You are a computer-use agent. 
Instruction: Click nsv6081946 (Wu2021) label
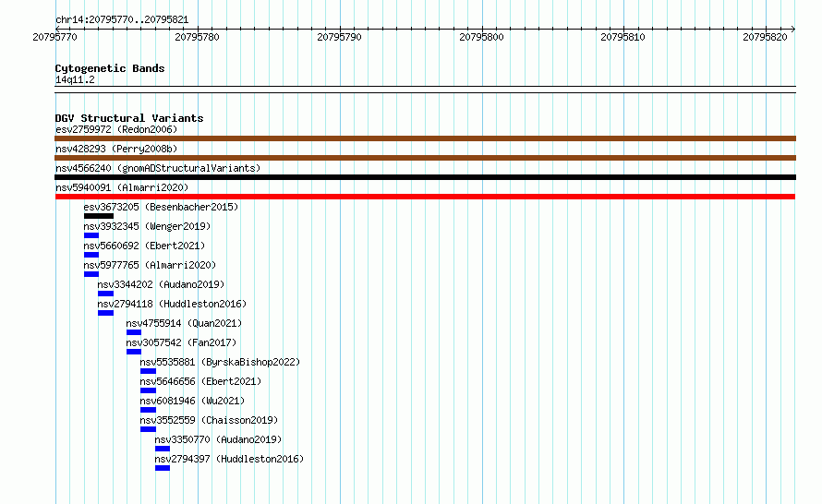pos(192,401)
